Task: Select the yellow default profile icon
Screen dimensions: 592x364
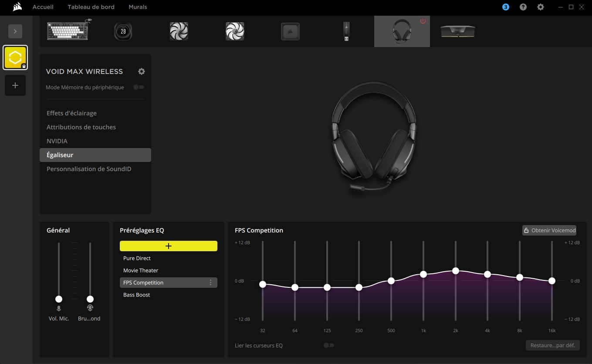Action: [x=15, y=57]
